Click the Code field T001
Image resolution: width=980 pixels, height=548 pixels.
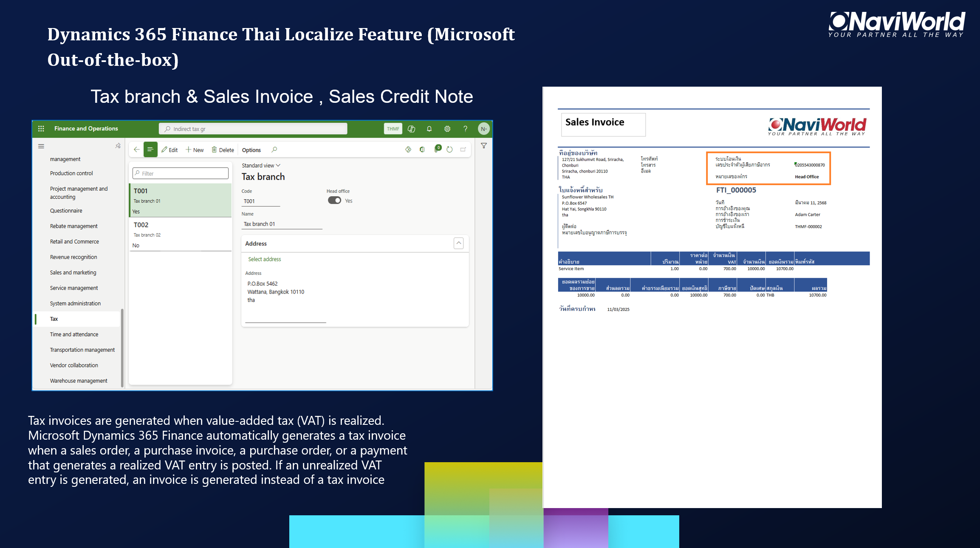click(x=261, y=201)
